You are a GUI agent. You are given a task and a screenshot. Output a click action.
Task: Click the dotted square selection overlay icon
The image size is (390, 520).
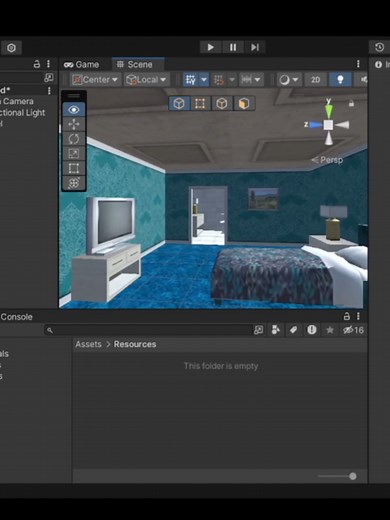point(200,103)
